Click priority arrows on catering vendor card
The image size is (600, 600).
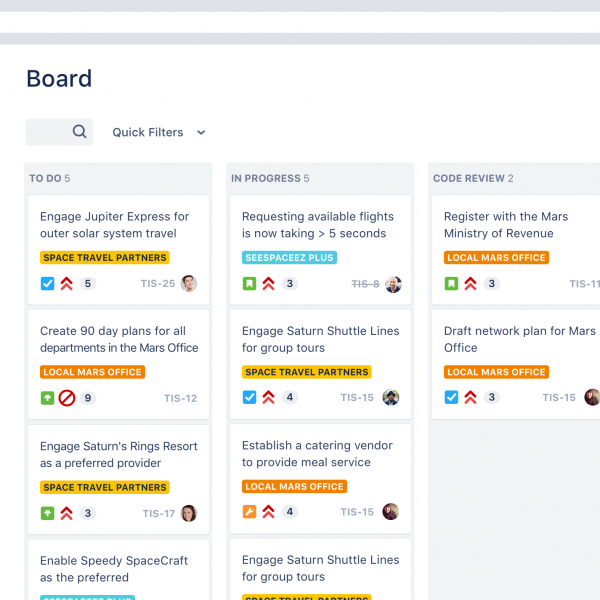click(x=269, y=512)
